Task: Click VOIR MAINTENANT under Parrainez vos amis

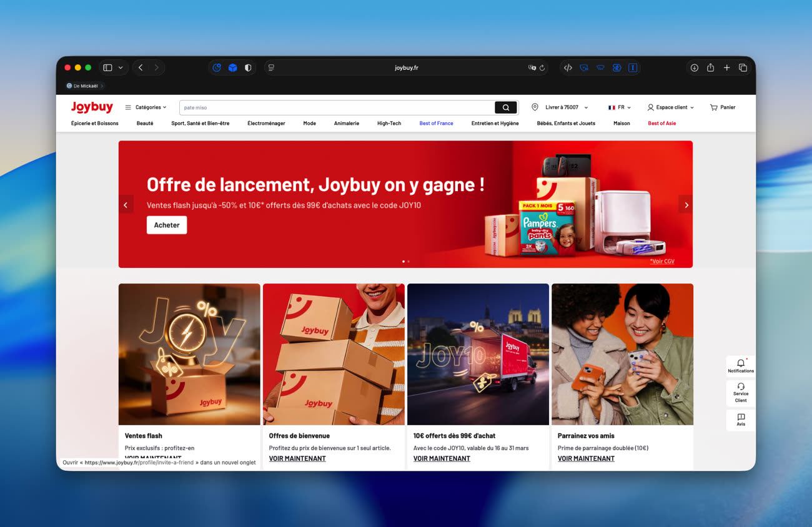Action: click(x=586, y=458)
